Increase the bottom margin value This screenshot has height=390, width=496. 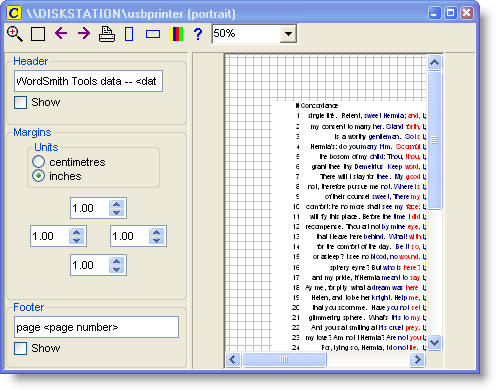point(116,261)
